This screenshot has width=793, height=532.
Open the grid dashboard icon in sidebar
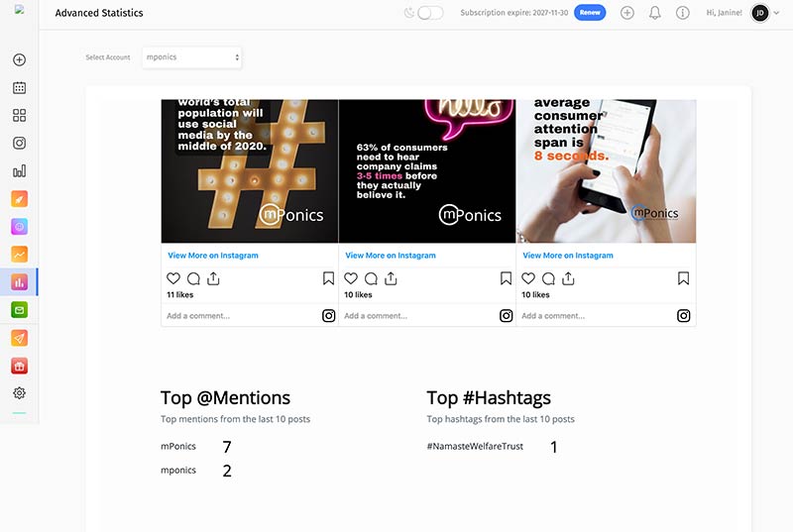tap(19, 115)
